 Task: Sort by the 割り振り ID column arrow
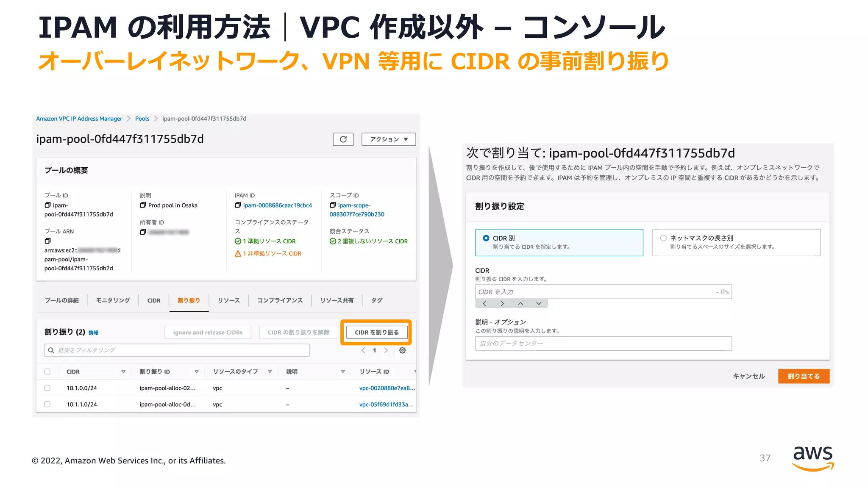tap(197, 372)
